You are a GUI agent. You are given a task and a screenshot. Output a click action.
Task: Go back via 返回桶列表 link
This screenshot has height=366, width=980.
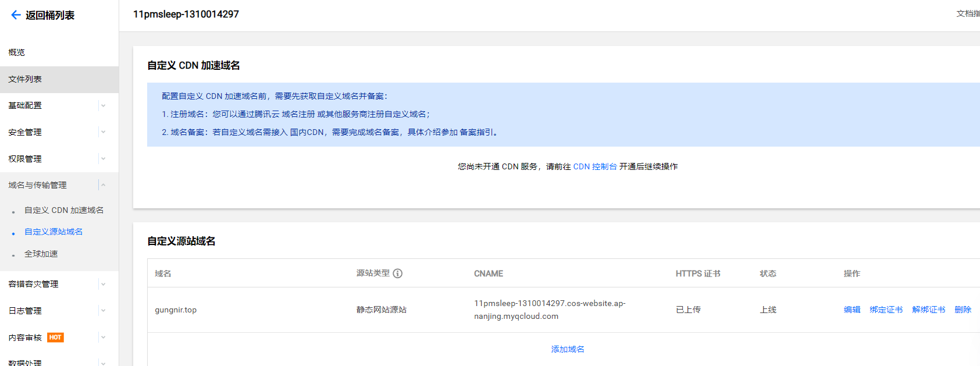tap(50, 15)
